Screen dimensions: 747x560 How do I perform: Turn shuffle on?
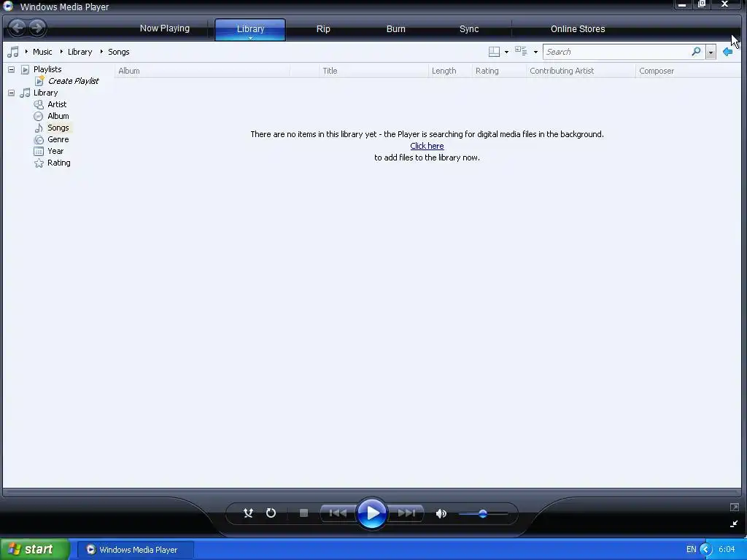(x=248, y=513)
